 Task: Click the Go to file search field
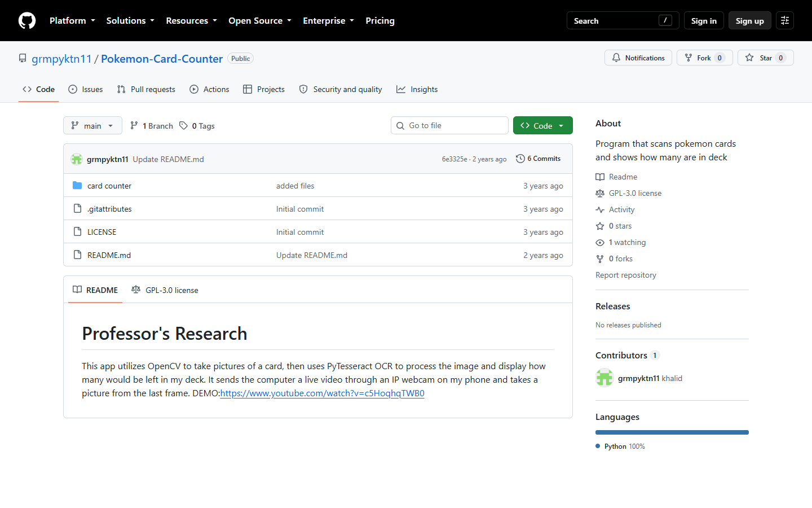click(x=449, y=125)
